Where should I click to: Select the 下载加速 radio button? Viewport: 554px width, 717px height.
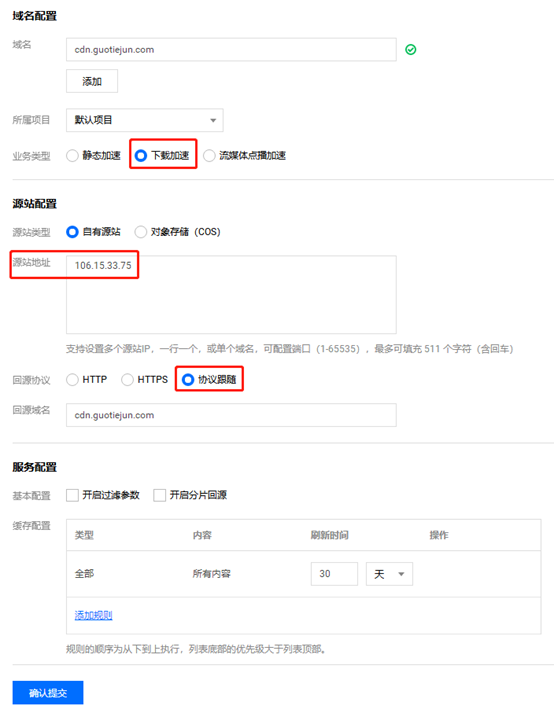pyautogui.click(x=141, y=156)
